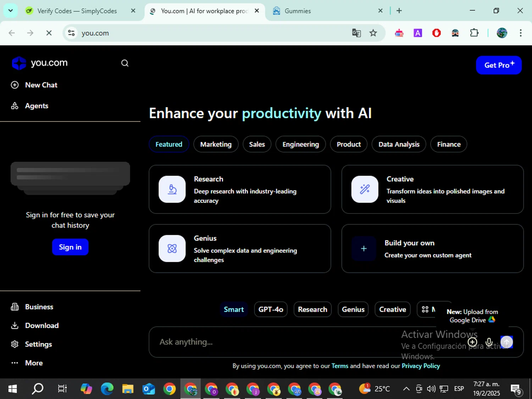Image resolution: width=532 pixels, height=399 pixels.
Task: Select the Engineering category chip
Action: click(x=300, y=144)
